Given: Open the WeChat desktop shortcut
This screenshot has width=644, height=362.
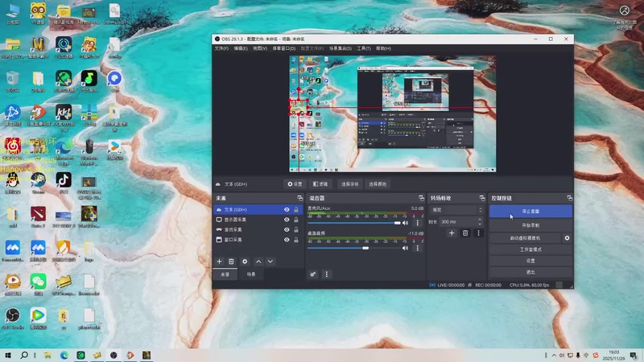Looking at the screenshot, I should point(38,285).
